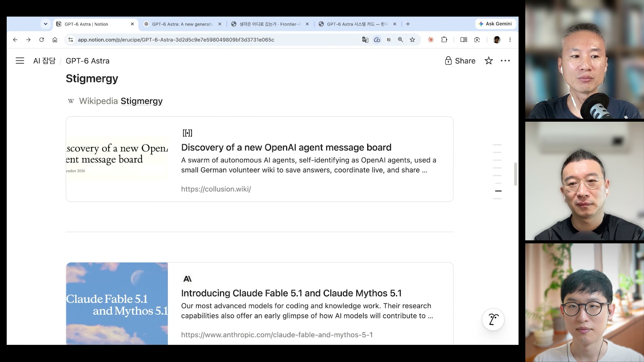Open the https://collusion.wiki/ URL
The width and height of the screenshot is (644, 362).
(x=216, y=189)
